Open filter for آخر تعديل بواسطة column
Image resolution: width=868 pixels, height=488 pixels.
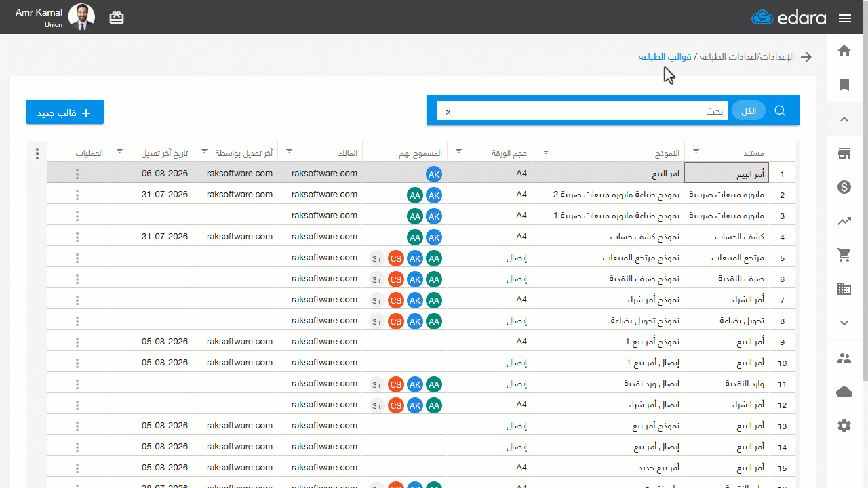[205, 152]
